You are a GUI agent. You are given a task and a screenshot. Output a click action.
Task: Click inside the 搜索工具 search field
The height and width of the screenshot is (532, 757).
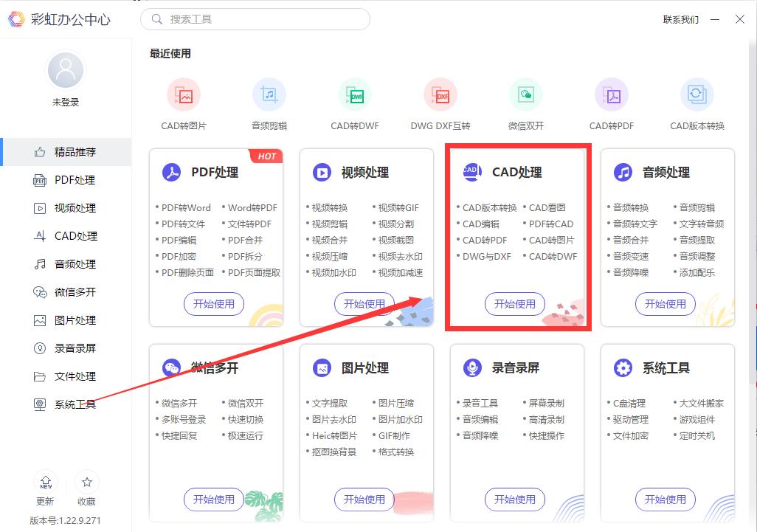[x=255, y=20]
